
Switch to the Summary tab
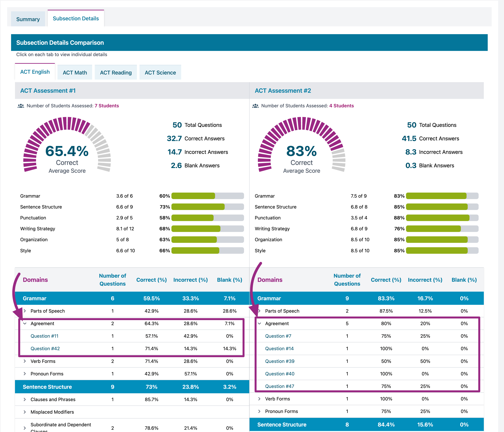click(28, 19)
